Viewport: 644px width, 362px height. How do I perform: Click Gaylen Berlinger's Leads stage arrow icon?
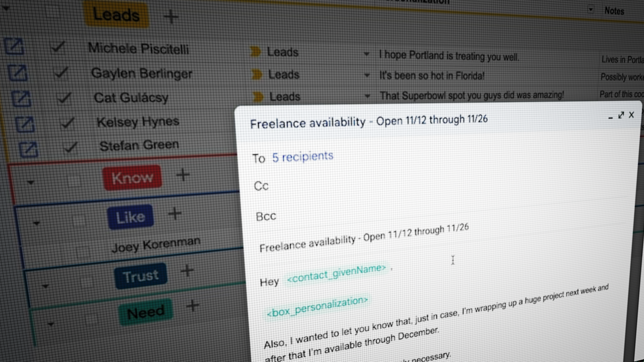[257, 74]
